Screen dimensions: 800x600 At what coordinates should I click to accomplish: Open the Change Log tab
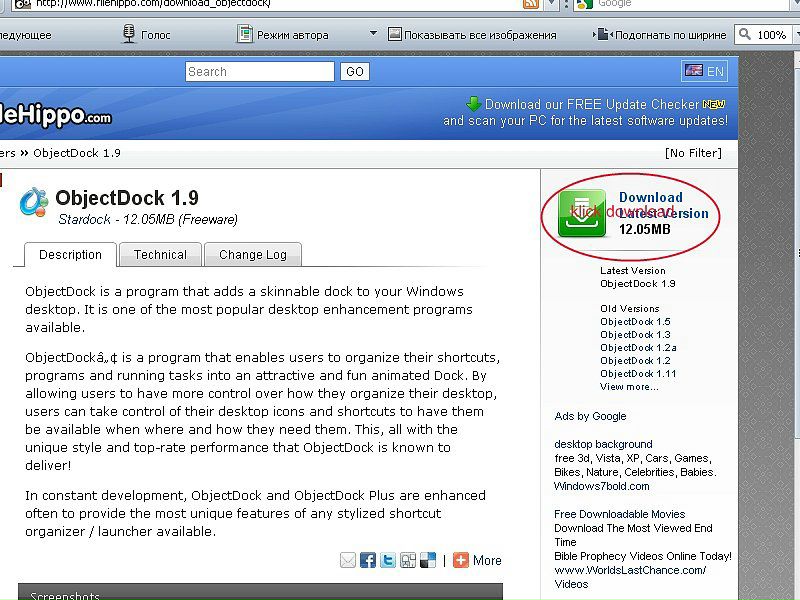point(252,255)
